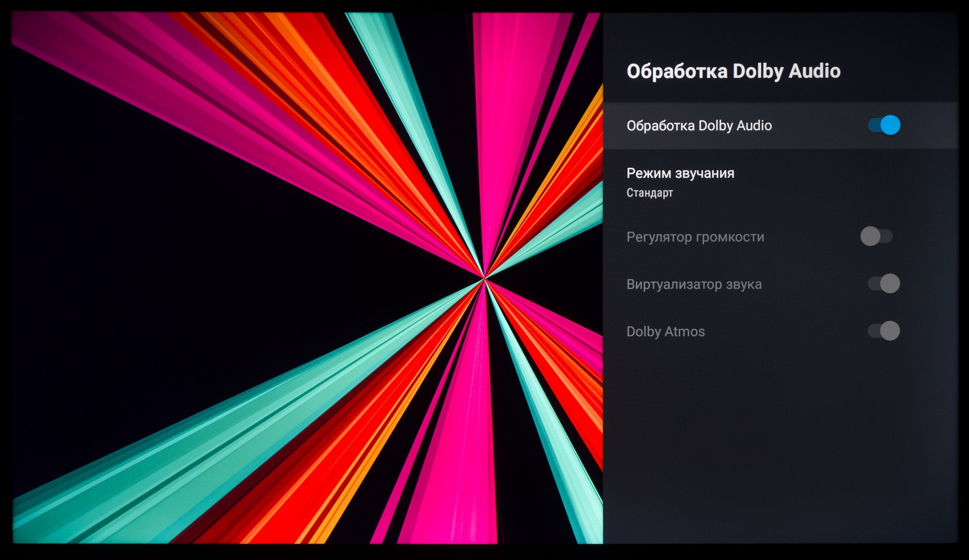This screenshot has width=969, height=560.
Task: Click the Регулятор громкости label
Action: coord(695,237)
